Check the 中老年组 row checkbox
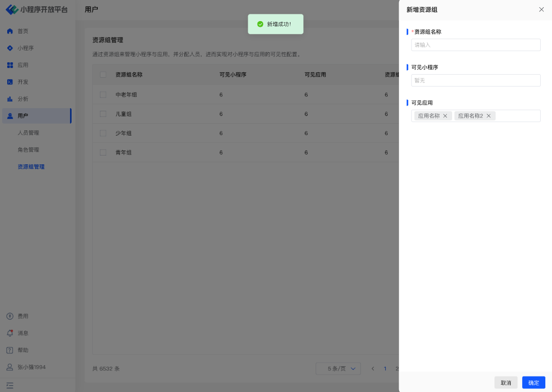The image size is (552, 392). (103, 95)
